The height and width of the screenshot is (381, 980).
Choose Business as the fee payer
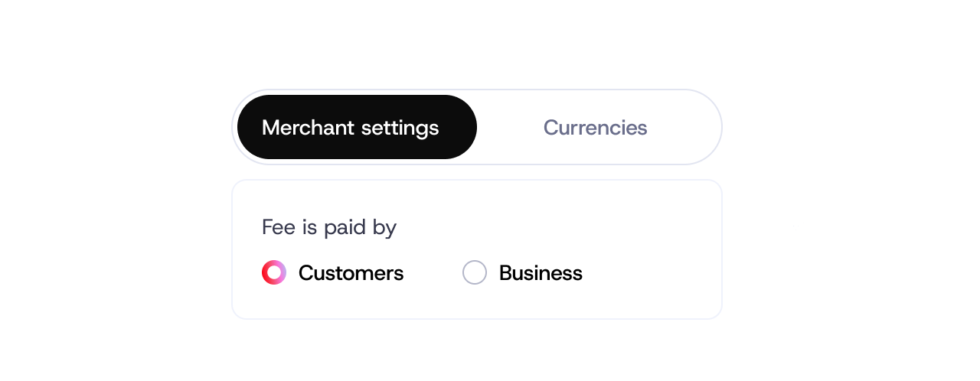click(x=475, y=272)
